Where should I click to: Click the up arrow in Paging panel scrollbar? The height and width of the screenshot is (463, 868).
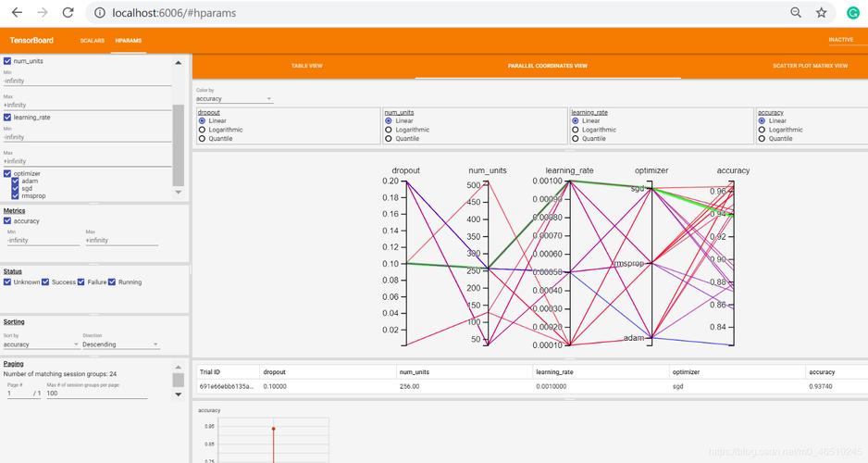[x=179, y=368]
